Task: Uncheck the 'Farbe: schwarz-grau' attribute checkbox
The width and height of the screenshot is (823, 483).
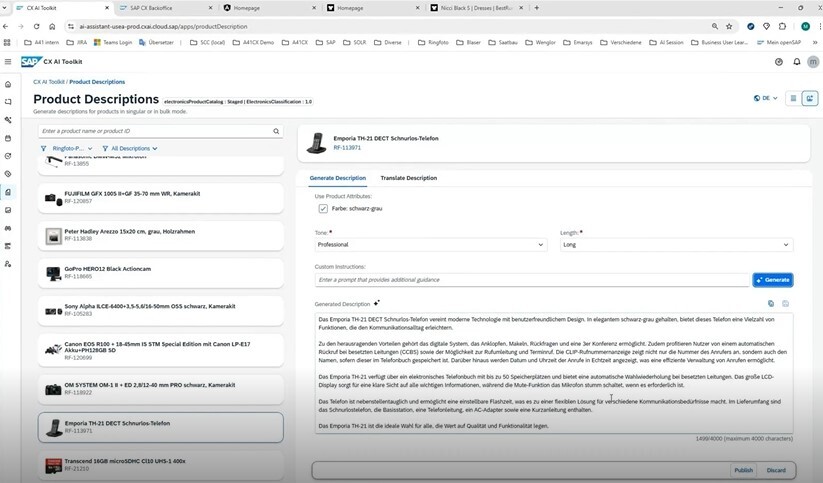Action: point(323,208)
